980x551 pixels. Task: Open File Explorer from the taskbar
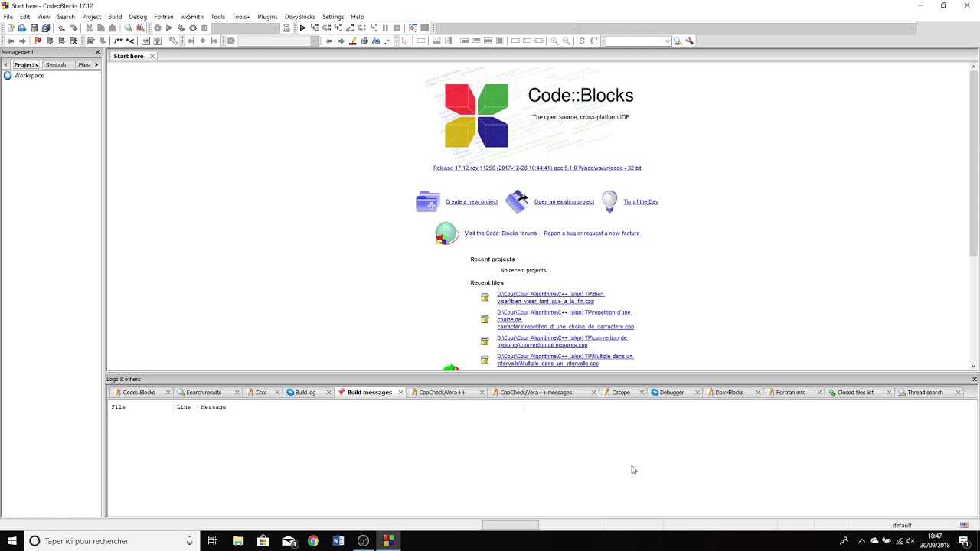click(238, 541)
